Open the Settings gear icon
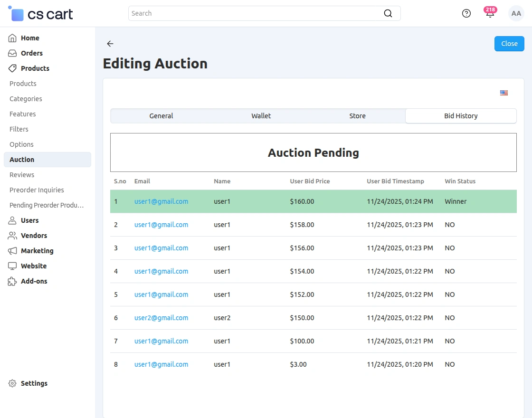Screen dimensions: 532x418 coord(12,383)
